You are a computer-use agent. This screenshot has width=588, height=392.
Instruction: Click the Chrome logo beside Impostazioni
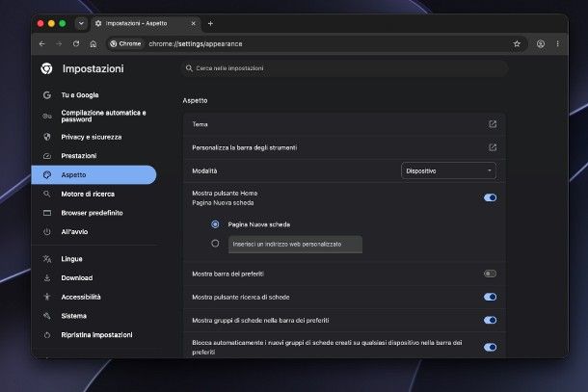pos(47,68)
